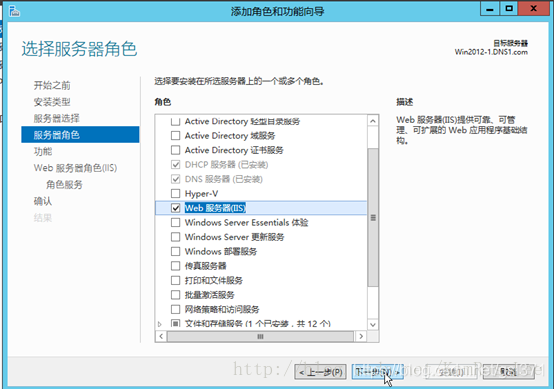
Task: Go to Web 服务器角色(IIS) step
Action: tap(75, 168)
